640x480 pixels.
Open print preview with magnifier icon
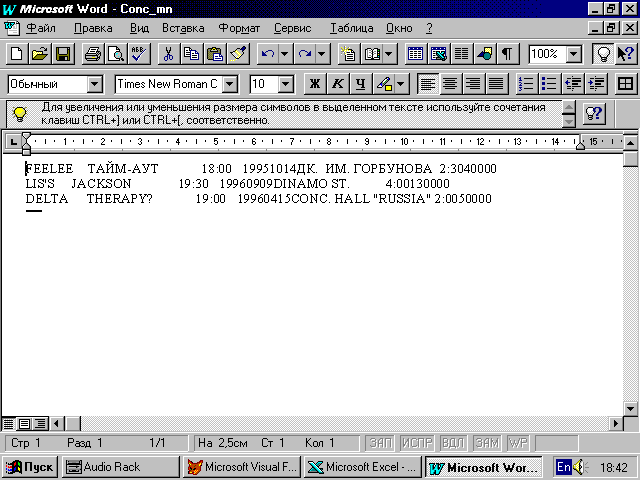pos(116,54)
